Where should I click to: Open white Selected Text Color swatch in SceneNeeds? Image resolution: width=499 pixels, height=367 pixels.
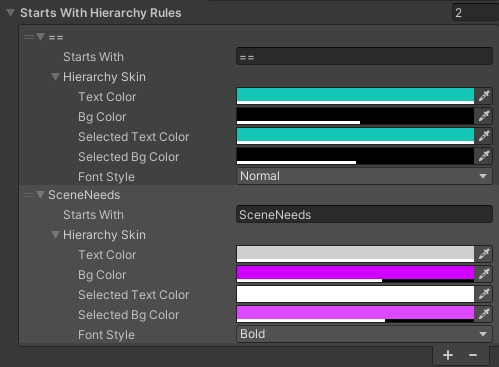pos(355,294)
